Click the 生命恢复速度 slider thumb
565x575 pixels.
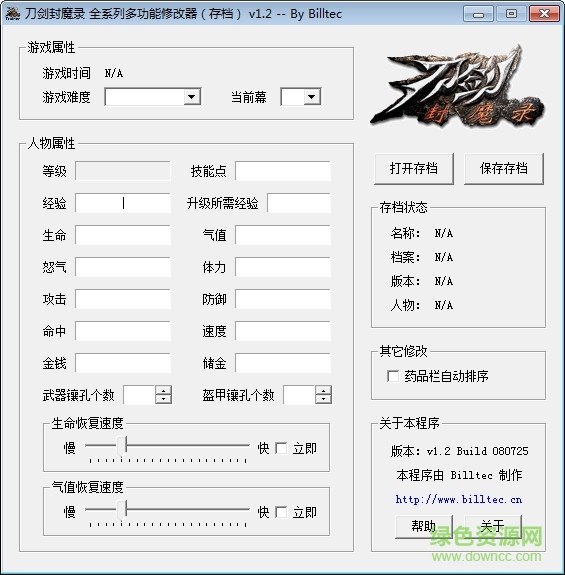(x=121, y=446)
